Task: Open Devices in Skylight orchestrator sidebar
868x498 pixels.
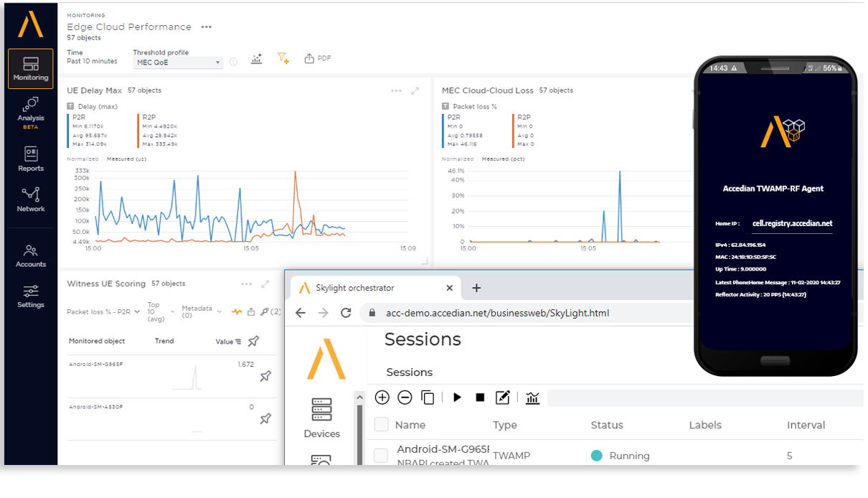Action: [x=321, y=418]
